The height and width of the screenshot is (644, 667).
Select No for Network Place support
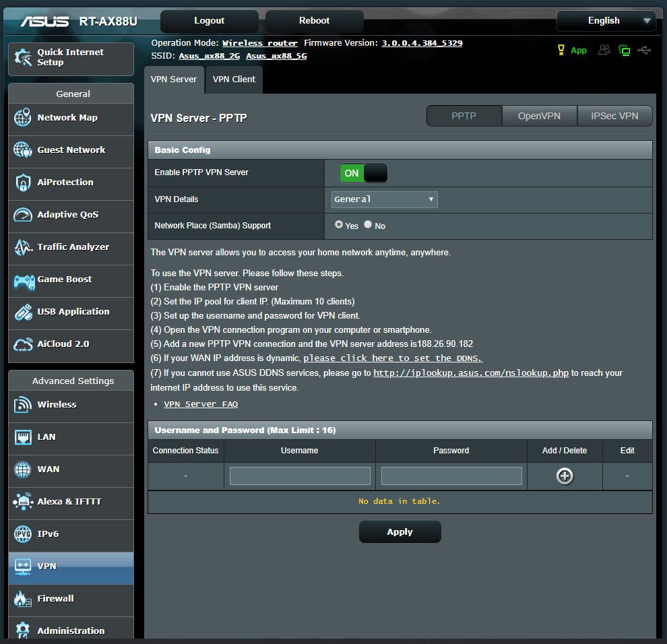click(368, 225)
